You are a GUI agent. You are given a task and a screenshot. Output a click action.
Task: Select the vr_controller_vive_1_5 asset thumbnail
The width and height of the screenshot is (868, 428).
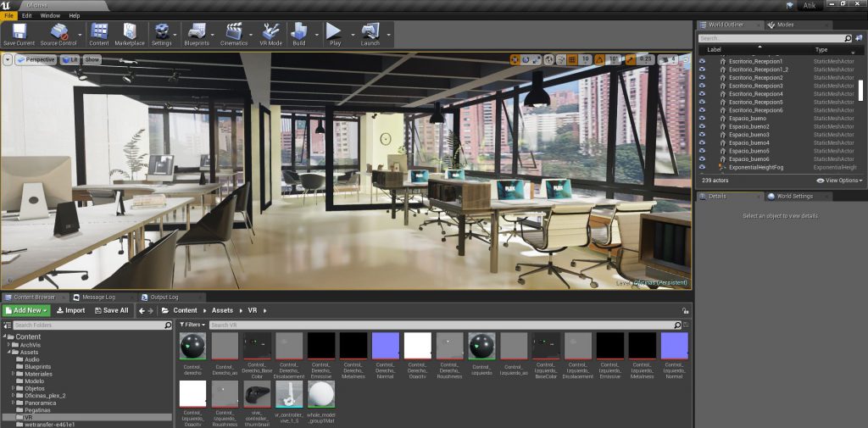tap(289, 393)
